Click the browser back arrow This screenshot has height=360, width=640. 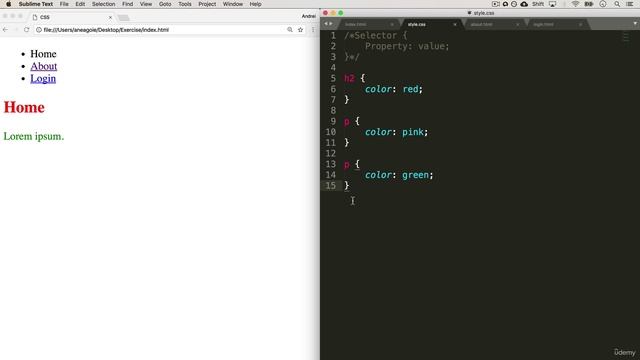[5, 30]
